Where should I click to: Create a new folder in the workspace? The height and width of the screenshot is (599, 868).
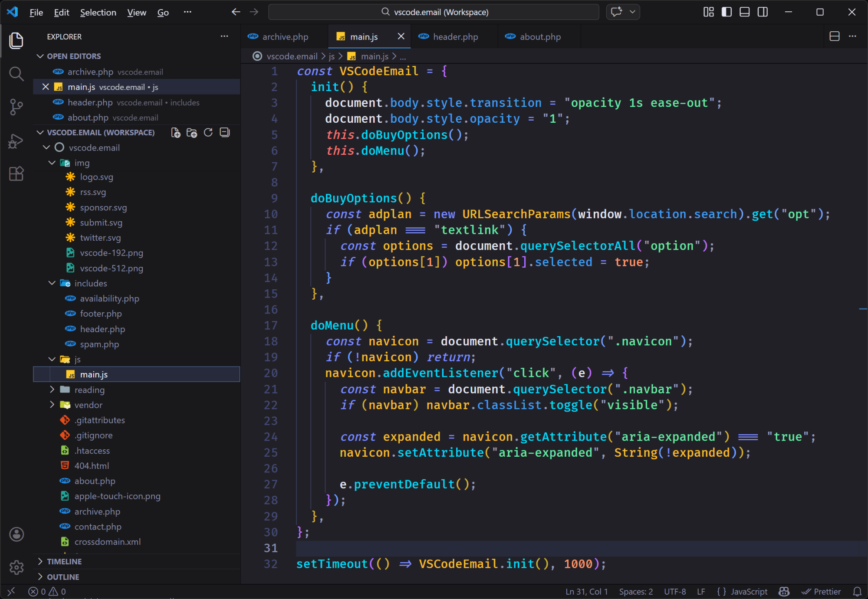(191, 132)
